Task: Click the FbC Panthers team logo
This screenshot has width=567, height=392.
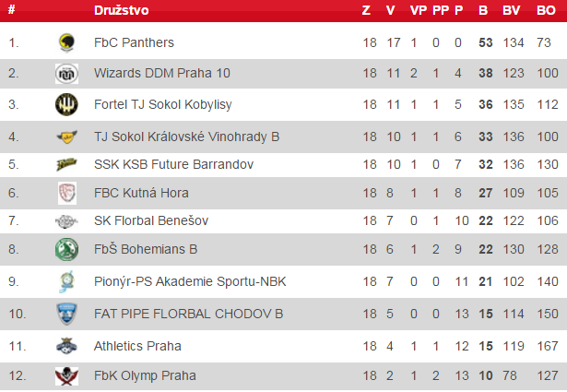Action: (66, 42)
